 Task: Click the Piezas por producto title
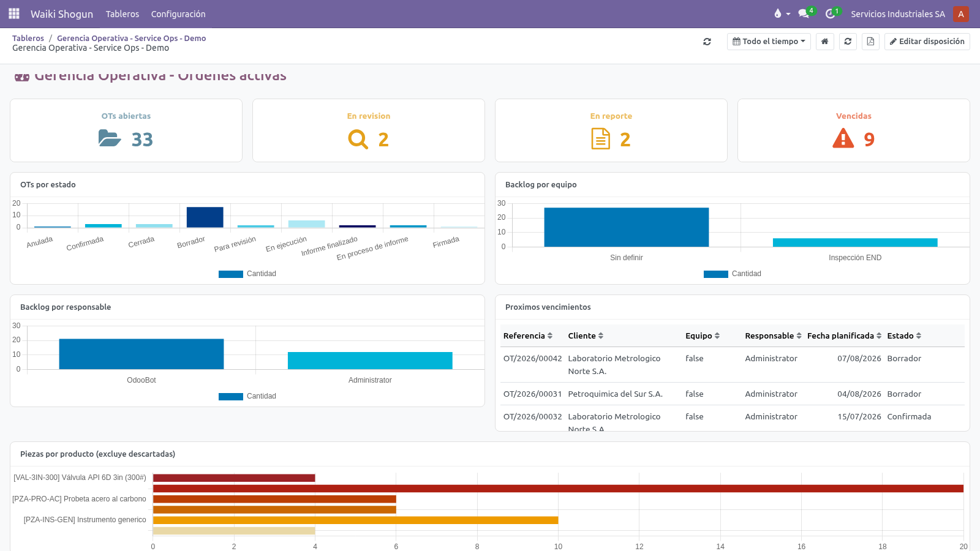tap(98, 454)
